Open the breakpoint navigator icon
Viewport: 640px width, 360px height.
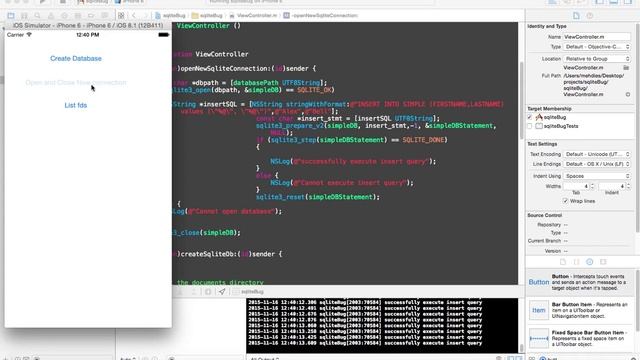[91, 16]
